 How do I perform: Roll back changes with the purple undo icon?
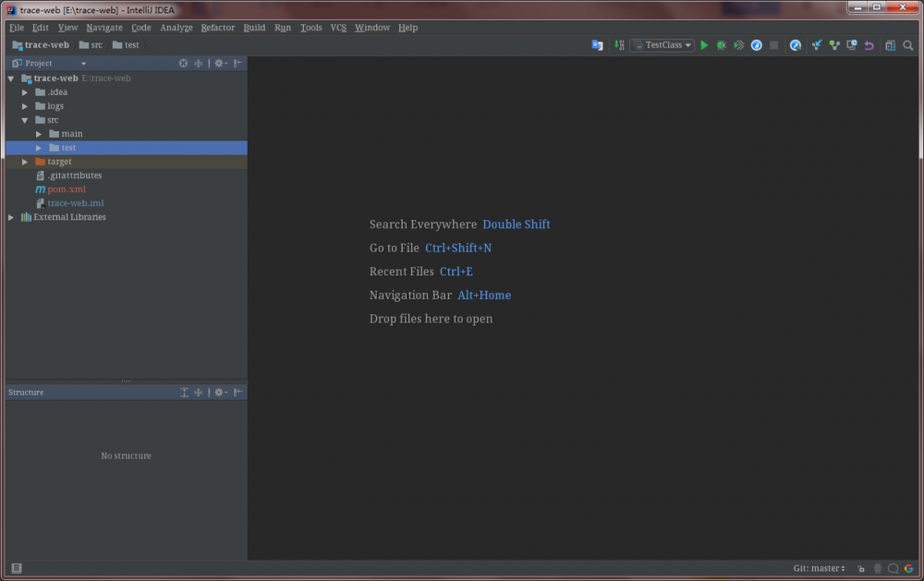click(x=869, y=44)
